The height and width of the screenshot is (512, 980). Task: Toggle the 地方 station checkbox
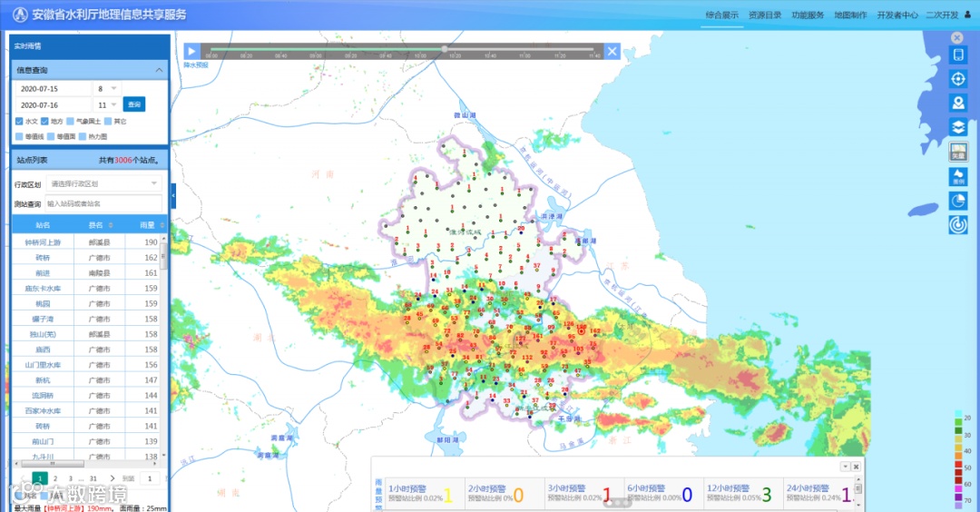tap(44, 122)
